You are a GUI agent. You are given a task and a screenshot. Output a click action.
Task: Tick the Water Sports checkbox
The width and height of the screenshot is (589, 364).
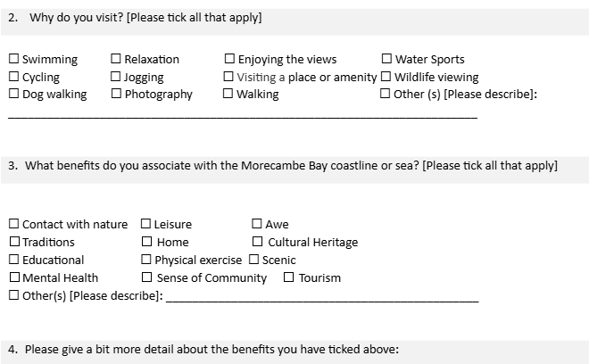click(387, 60)
